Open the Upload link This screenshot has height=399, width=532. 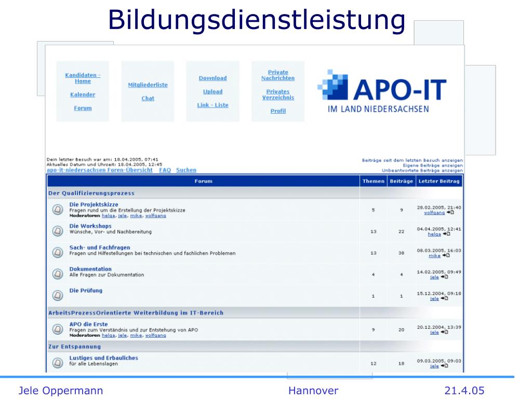click(x=212, y=91)
